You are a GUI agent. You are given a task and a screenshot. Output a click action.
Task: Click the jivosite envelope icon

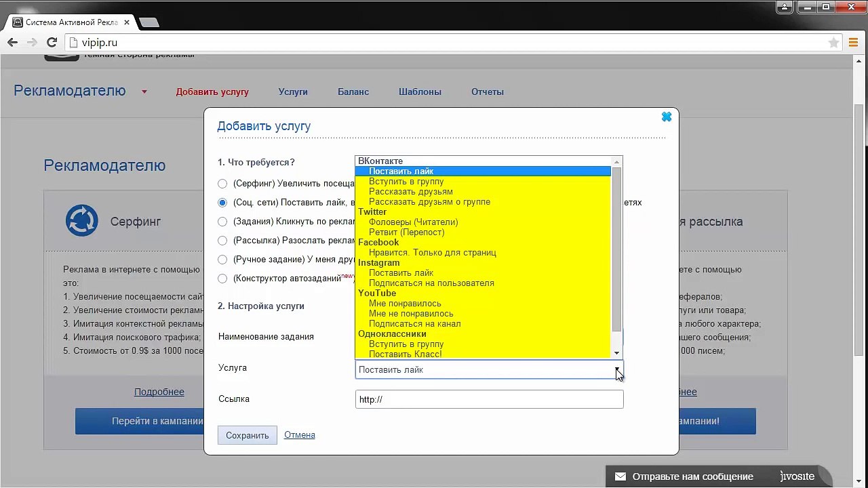pyautogui.click(x=620, y=476)
